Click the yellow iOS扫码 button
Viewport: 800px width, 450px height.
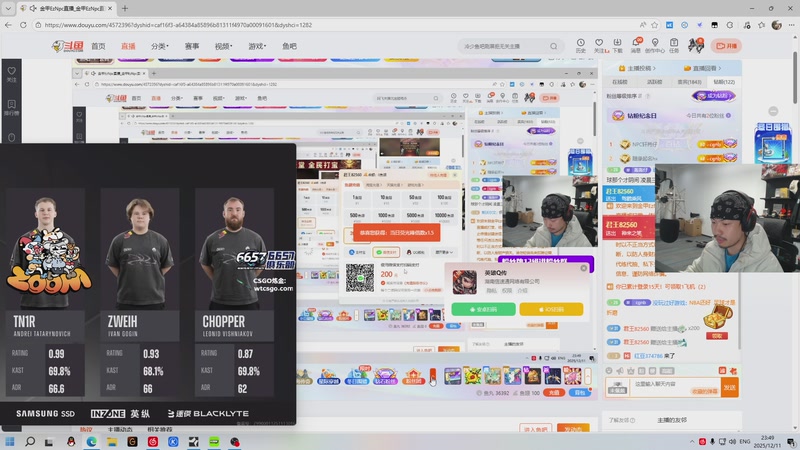pos(551,309)
